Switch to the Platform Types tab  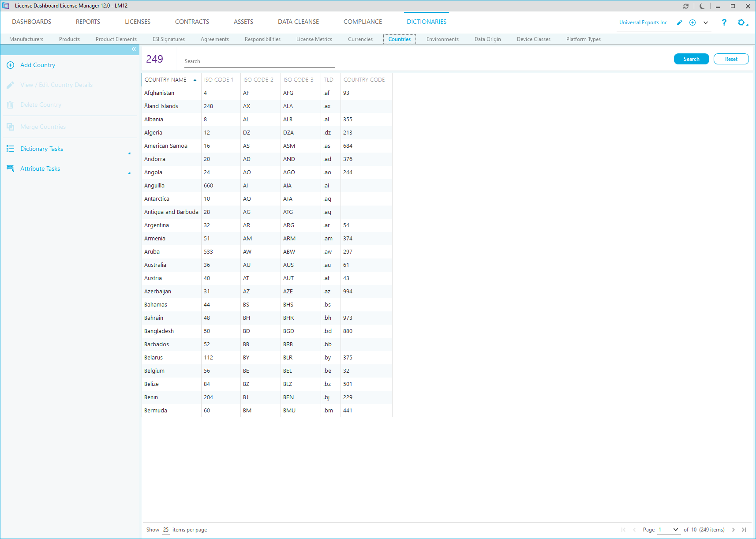583,39
